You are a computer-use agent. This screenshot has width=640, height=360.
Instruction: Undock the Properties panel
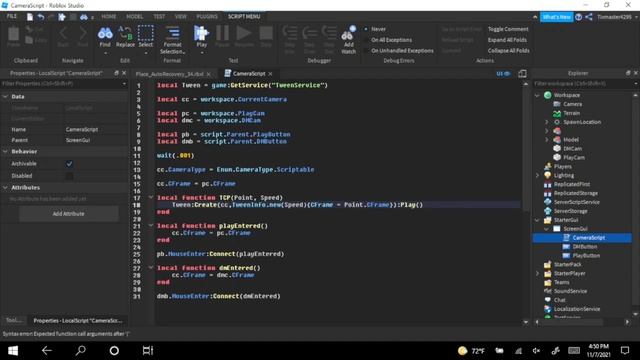pyautogui.click(x=116, y=73)
